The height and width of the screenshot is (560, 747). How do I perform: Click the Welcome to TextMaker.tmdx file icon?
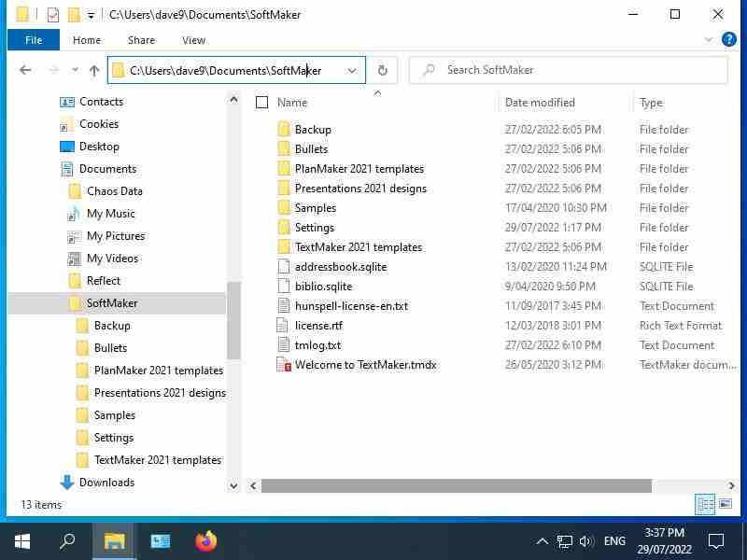(x=285, y=365)
